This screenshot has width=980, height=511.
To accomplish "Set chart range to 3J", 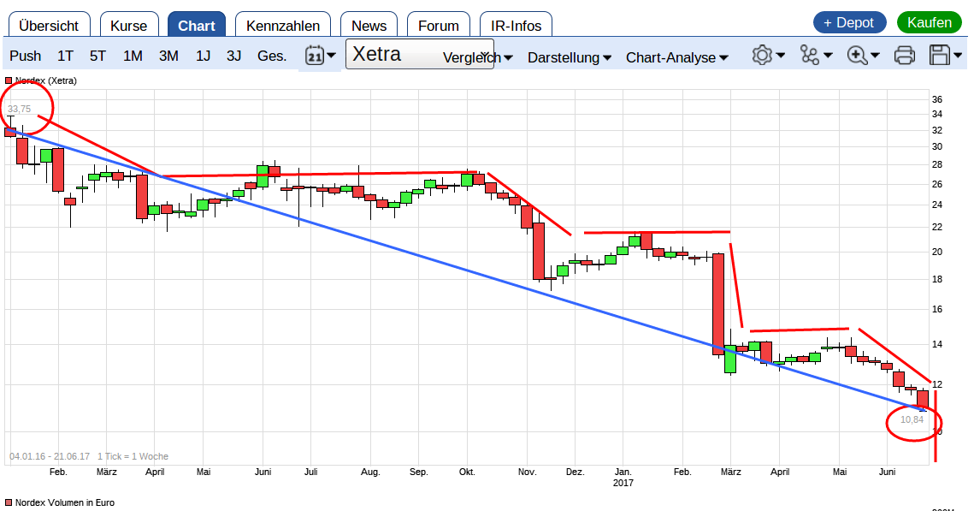I will [233, 56].
